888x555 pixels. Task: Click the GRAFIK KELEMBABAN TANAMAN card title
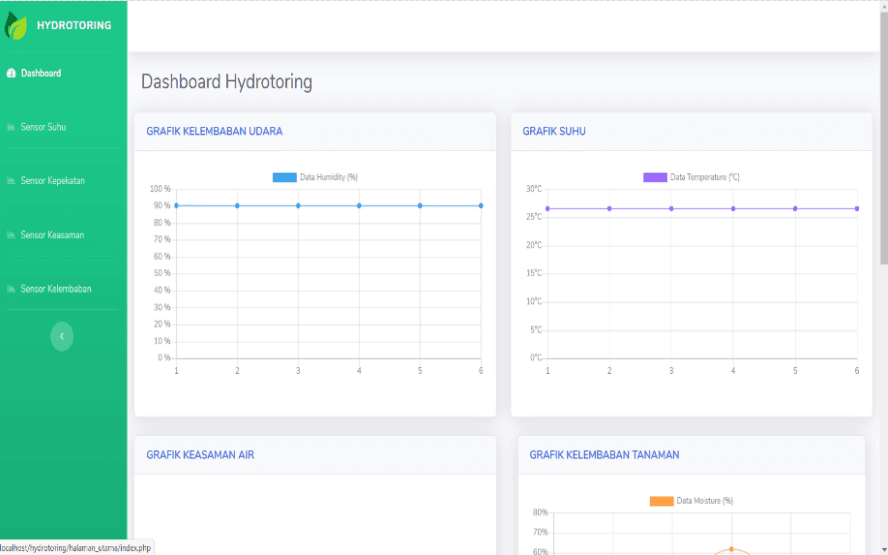(x=604, y=455)
